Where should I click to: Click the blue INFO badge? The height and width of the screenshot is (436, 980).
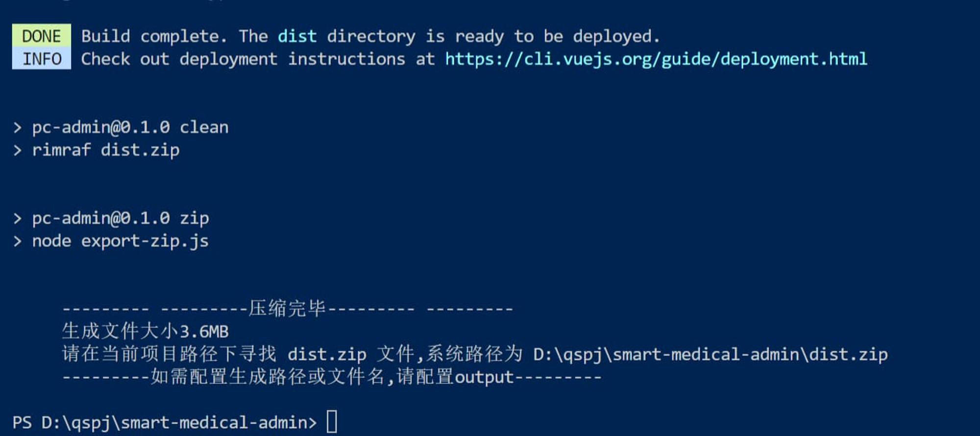(42, 59)
